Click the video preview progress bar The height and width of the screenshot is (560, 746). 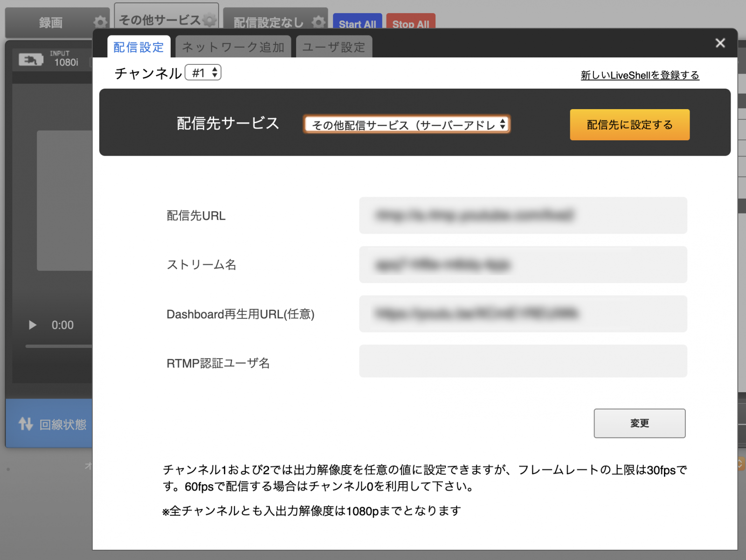[58, 346]
